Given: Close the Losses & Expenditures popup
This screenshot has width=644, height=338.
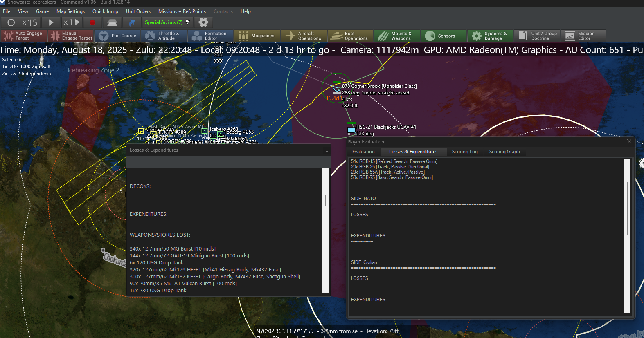Looking at the screenshot, I should pyautogui.click(x=327, y=150).
